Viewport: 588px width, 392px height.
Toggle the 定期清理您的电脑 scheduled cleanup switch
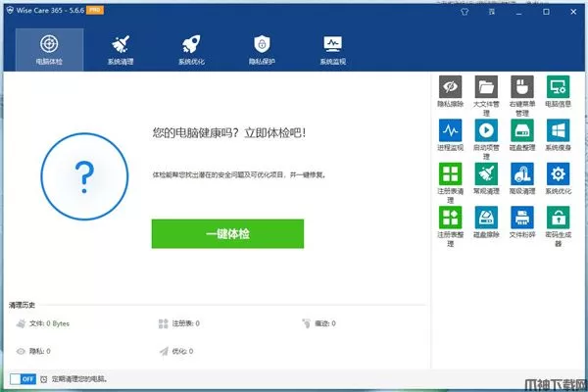tap(22, 378)
